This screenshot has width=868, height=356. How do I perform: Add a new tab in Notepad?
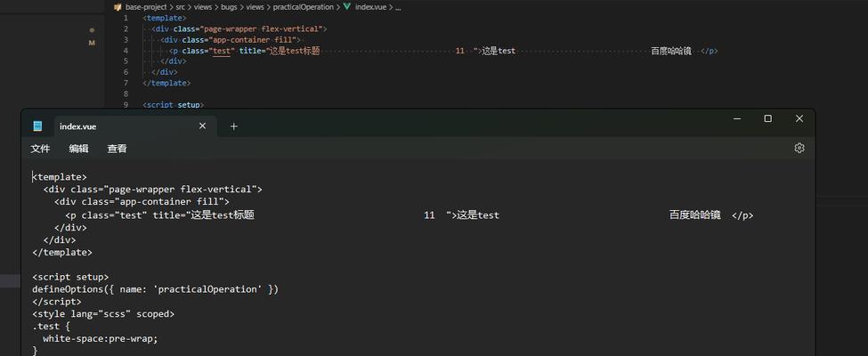pos(233,126)
